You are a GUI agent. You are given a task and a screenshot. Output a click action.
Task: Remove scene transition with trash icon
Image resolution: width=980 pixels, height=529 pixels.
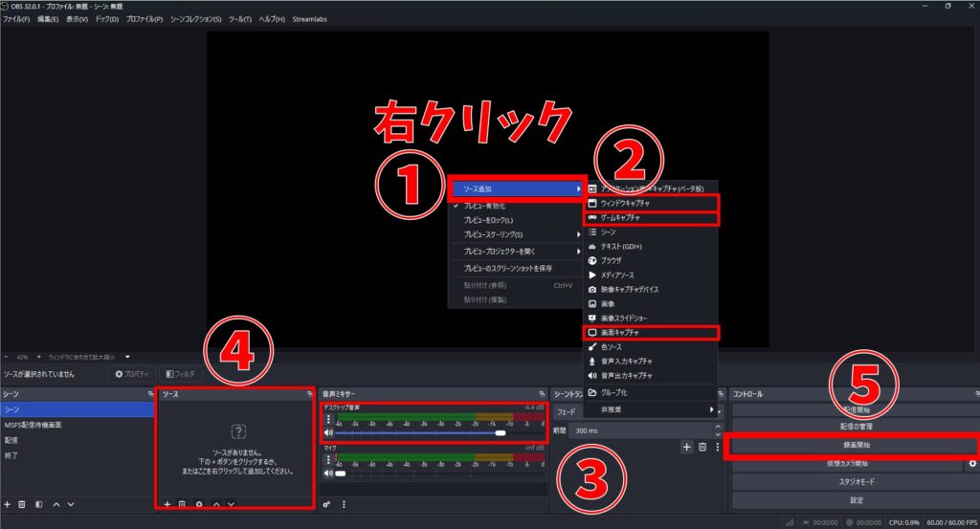tap(702, 447)
